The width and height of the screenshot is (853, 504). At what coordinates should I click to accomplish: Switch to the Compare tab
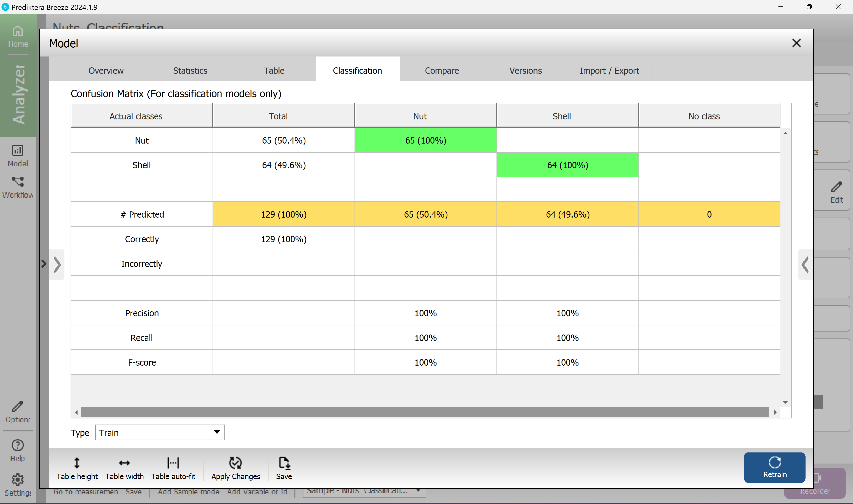tap(441, 71)
